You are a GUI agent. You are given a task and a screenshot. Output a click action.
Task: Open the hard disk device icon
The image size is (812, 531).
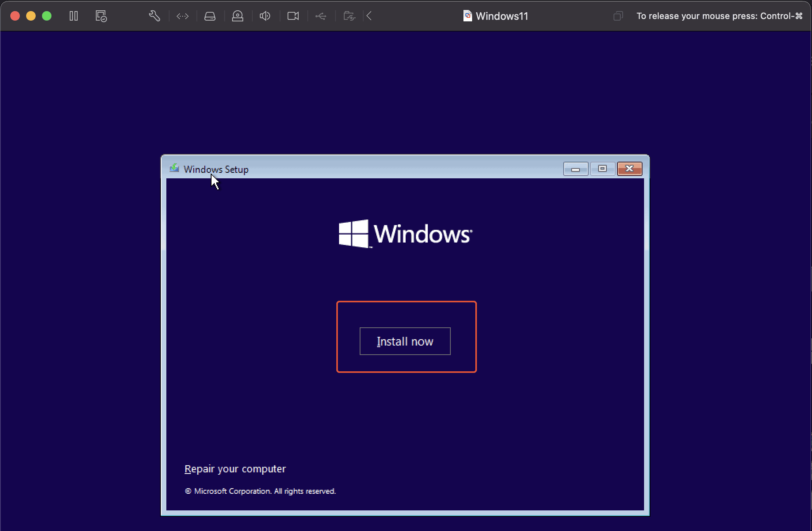coord(210,16)
